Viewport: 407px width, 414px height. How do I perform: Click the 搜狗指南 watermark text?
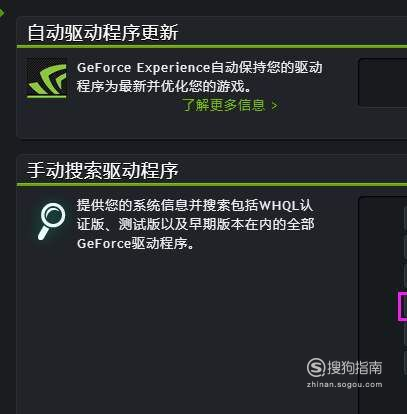354,368
